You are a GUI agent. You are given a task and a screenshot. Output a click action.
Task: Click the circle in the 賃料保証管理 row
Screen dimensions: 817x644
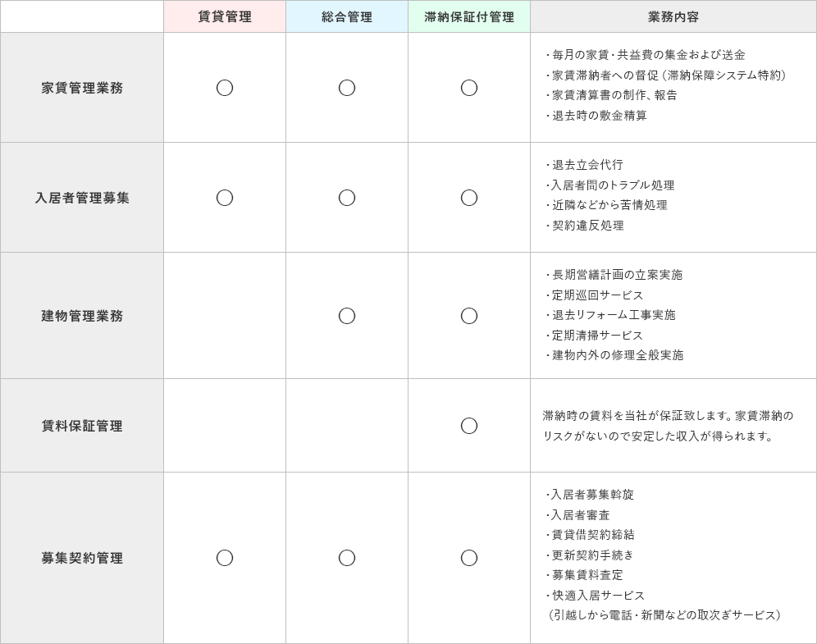coord(469,426)
